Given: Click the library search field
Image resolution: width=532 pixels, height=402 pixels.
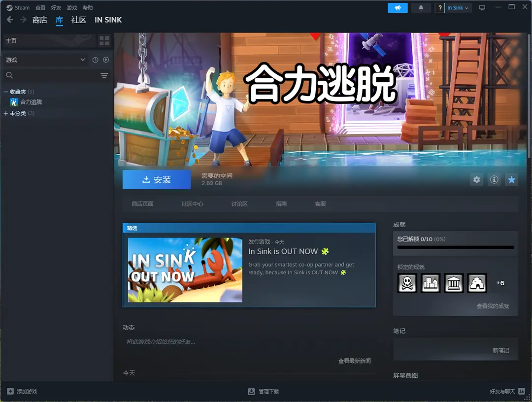Looking at the screenshot, I should 56,75.
